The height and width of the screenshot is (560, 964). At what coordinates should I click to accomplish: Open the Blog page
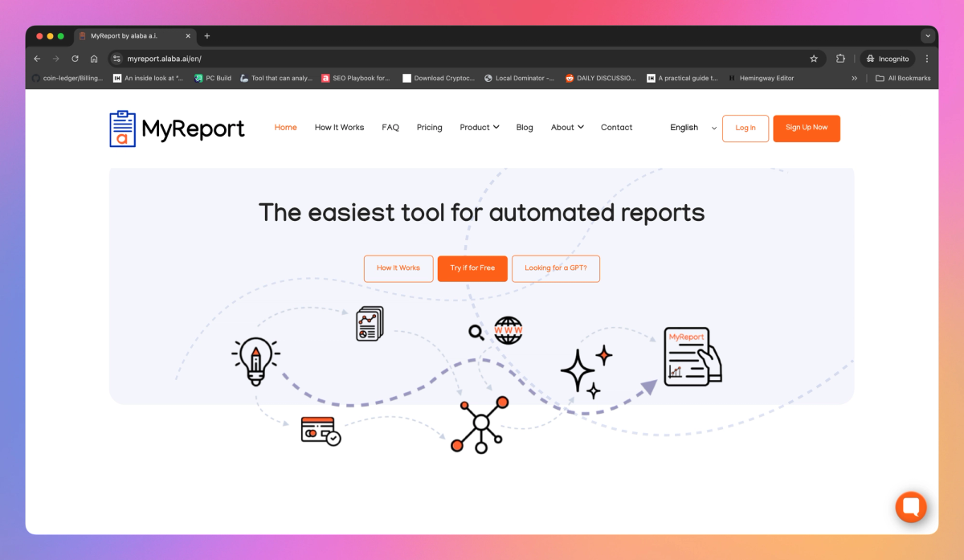coord(525,128)
